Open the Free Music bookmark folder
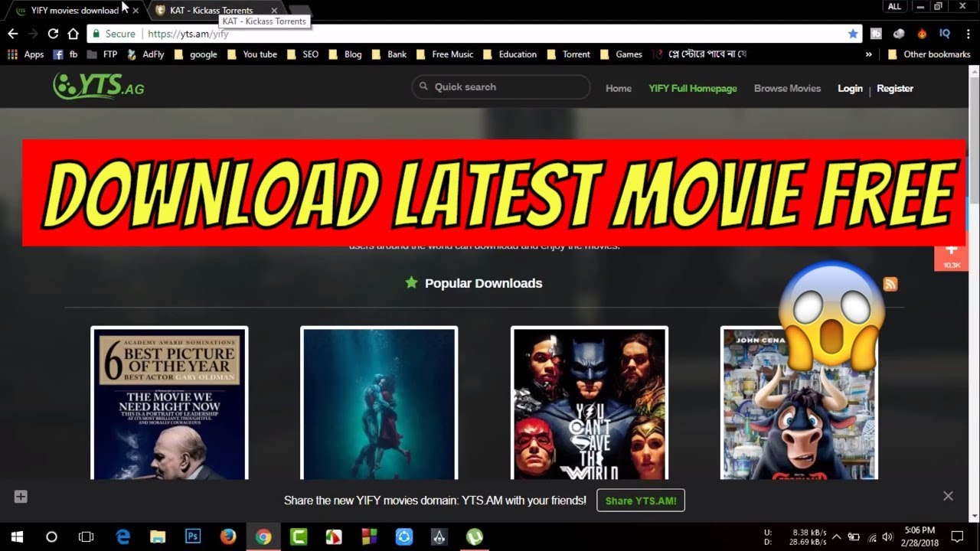 click(445, 54)
